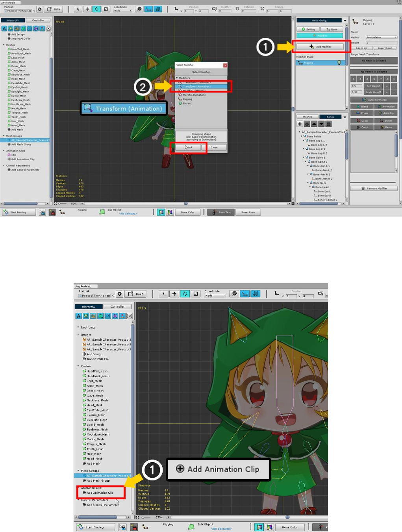
Task: Click Bone Color button in upper bottom bar
Action: tap(188, 212)
